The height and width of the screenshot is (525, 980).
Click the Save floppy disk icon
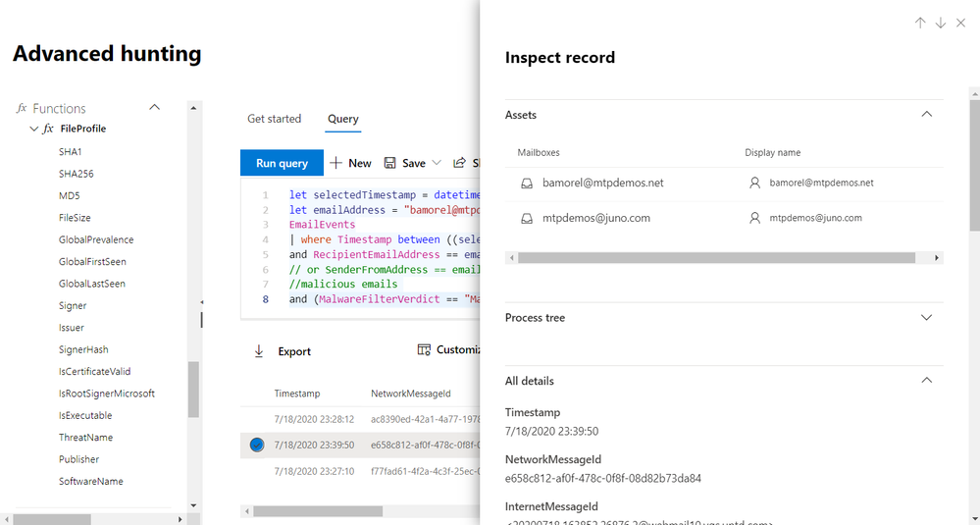[x=389, y=163]
